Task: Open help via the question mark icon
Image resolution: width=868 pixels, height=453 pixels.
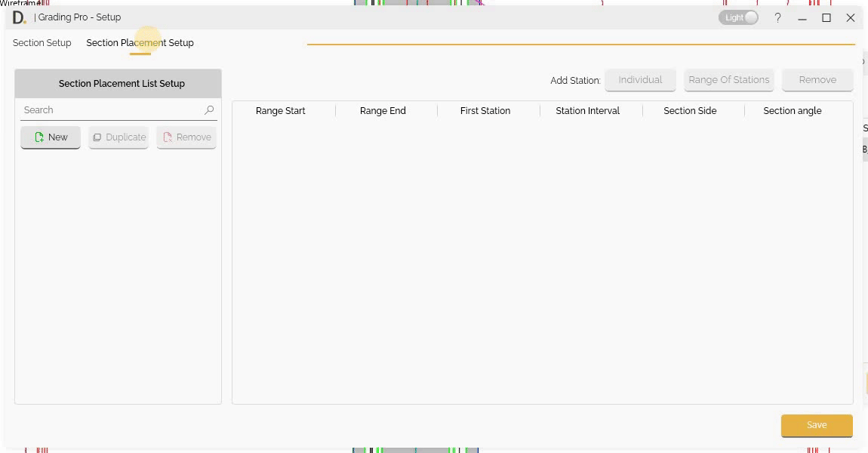Action: pos(777,17)
